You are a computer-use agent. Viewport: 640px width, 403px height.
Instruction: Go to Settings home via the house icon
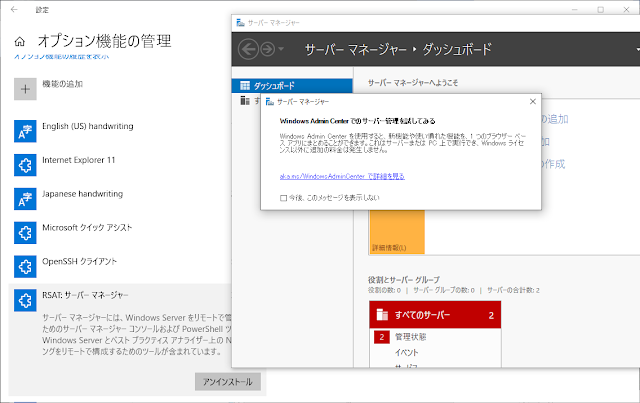click(20, 42)
